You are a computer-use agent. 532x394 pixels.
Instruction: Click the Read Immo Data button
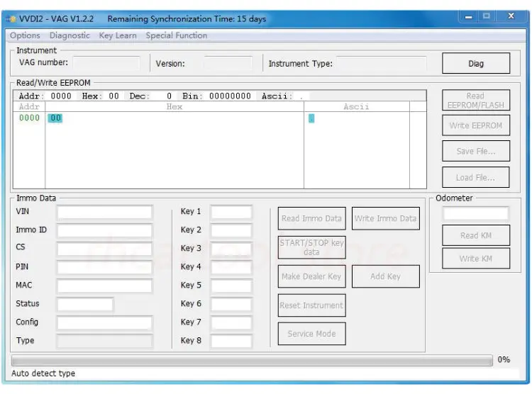(312, 218)
